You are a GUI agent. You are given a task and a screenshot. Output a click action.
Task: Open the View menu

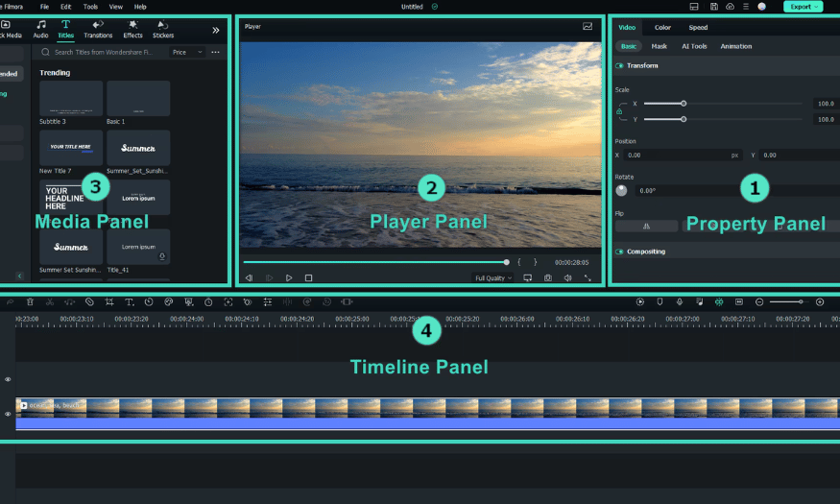coord(116,7)
